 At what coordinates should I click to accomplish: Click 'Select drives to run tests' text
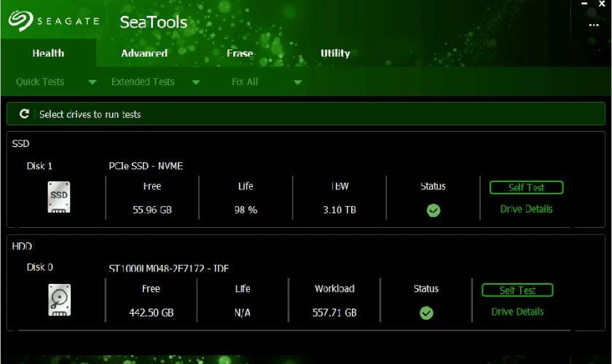[x=90, y=114]
